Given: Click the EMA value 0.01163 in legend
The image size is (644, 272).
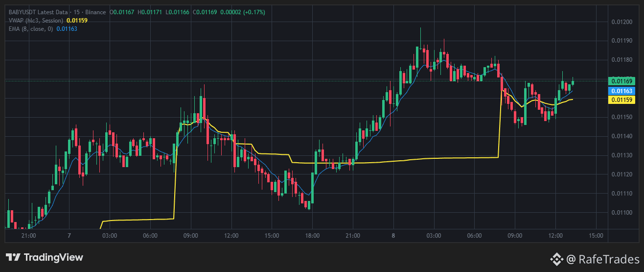Looking at the screenshot, I should [67, 29].
